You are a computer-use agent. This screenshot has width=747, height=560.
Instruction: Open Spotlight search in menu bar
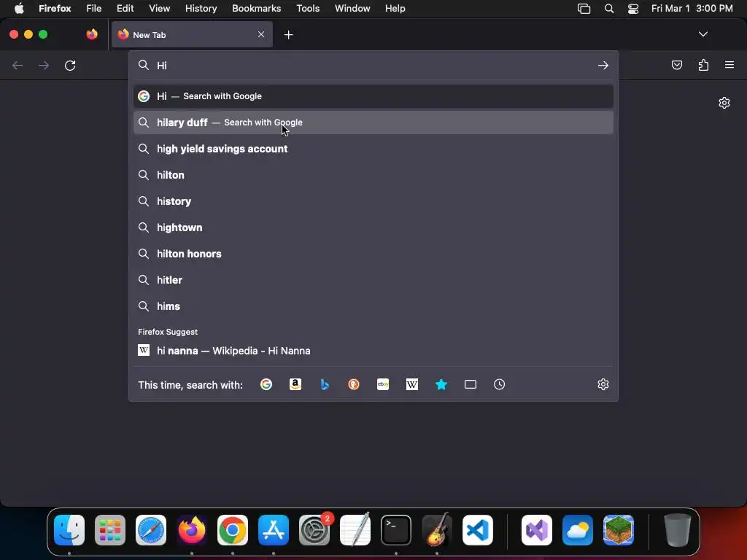click(609, 9)
